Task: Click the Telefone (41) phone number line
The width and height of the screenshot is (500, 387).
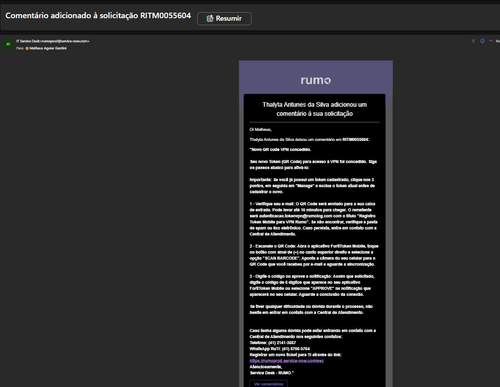Action: click(273, 343)
